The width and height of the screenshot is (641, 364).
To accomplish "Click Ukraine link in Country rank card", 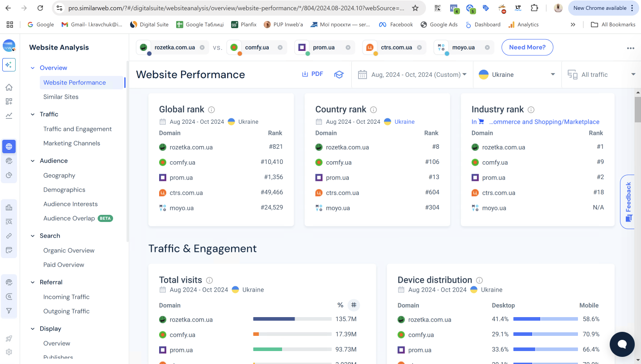I will pyautogui.click(x=405, y=121).
